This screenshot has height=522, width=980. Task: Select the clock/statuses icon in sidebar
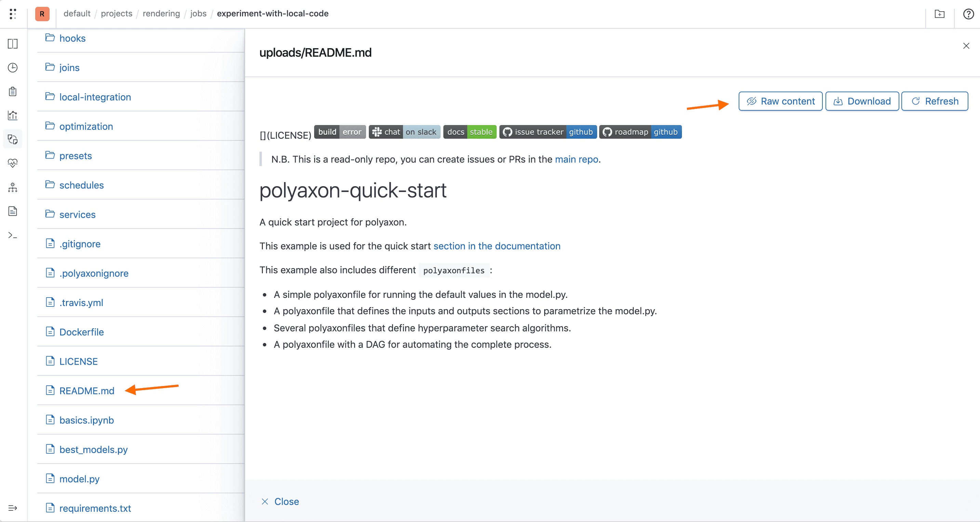point(12,68)
